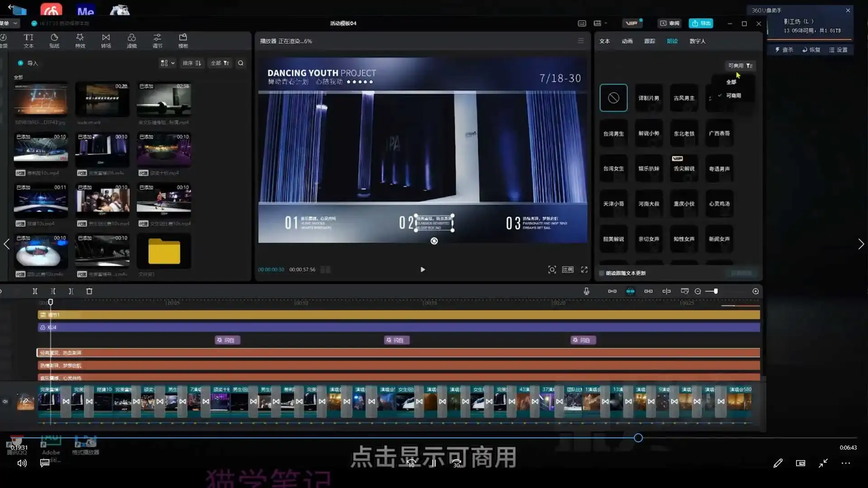This screenshot has width=868, height=488.
Task: Click the 导出 (Export) button
Action: pos(701,23)
